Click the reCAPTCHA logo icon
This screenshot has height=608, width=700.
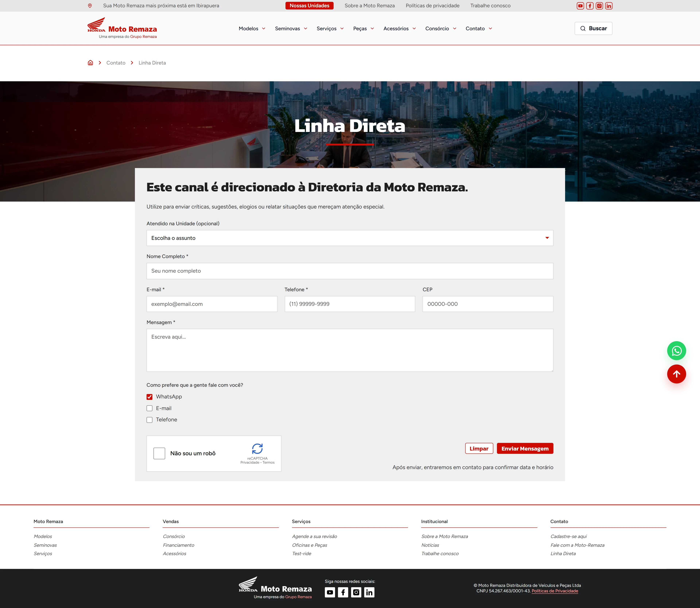click(x=257, y=449)
